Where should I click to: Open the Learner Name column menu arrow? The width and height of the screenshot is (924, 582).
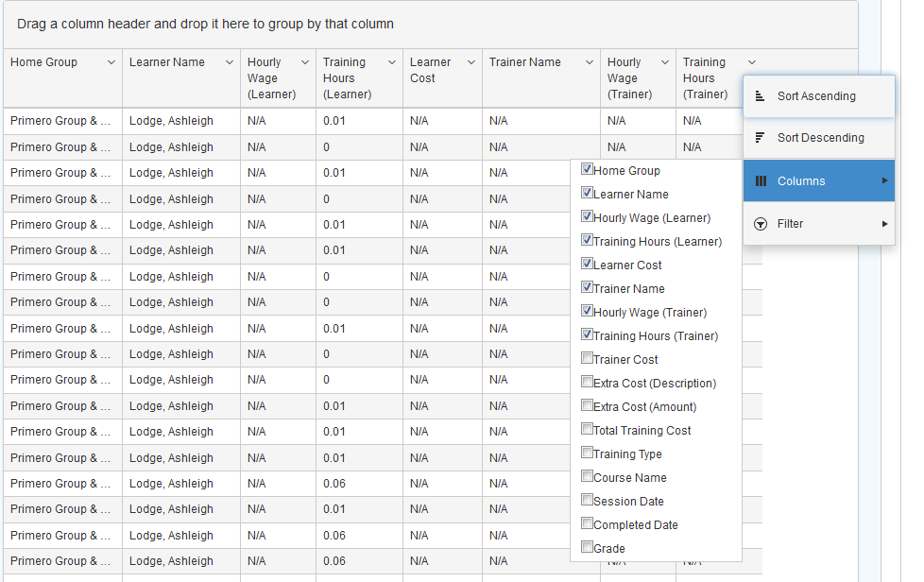230,62
